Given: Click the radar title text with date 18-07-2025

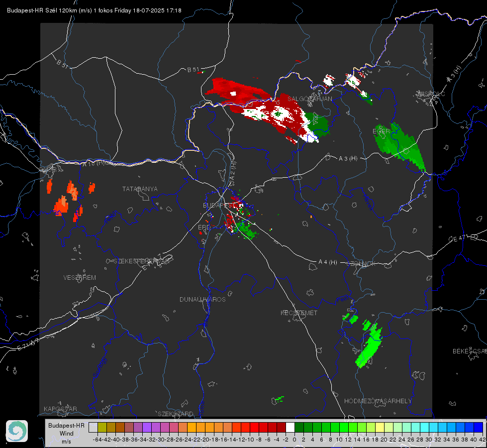Looking at the screenshot, I should [94, 10].
